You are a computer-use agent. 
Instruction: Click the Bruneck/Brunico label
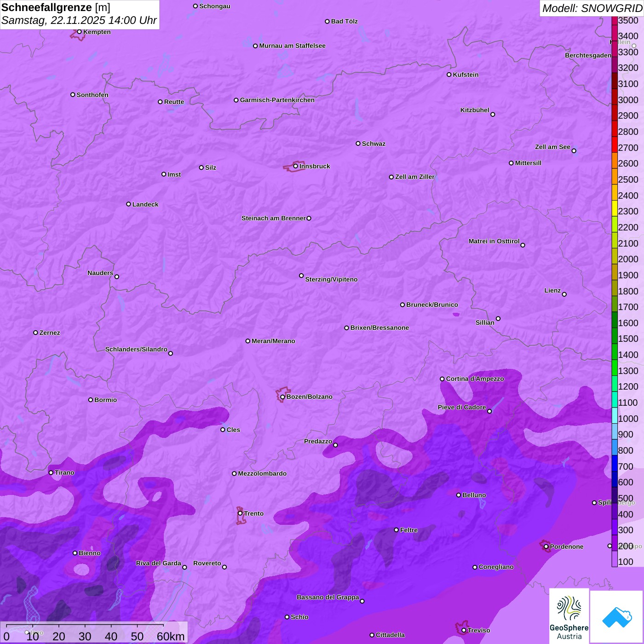[x=432, y=305]
